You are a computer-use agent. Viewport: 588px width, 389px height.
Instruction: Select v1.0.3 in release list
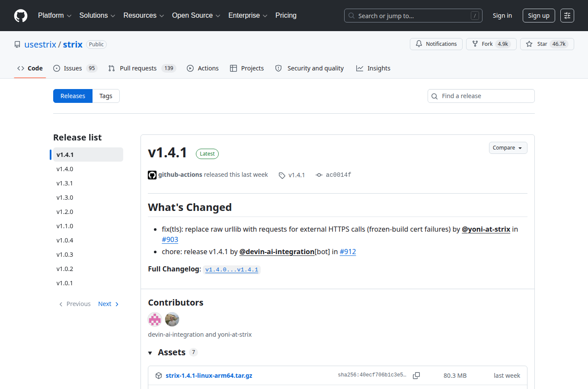[88, 255]
